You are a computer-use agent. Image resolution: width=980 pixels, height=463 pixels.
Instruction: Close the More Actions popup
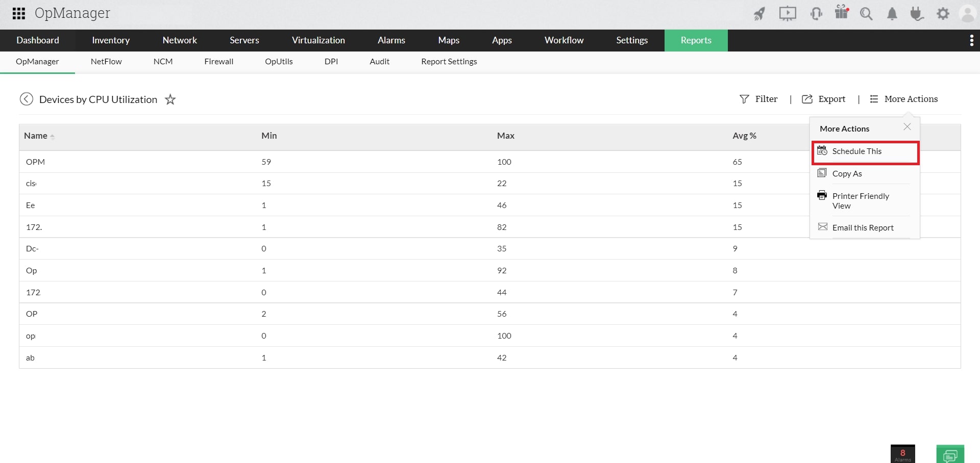click(907, 126)
